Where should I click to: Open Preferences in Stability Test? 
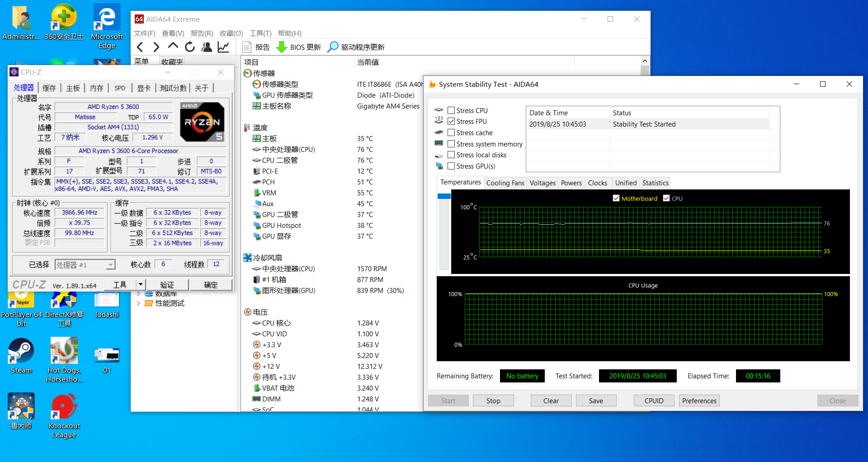tap(699, 401)
